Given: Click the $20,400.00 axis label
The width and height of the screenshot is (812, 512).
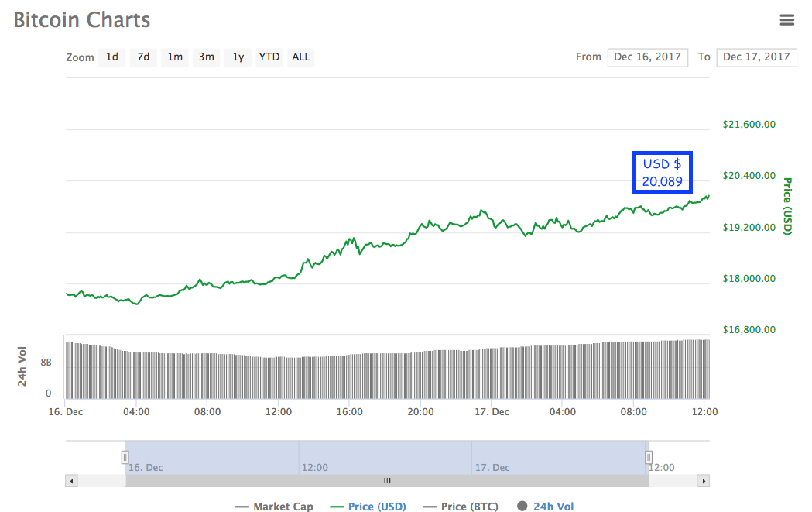Looking at the screenshot, I should click(x=749, y=176).
